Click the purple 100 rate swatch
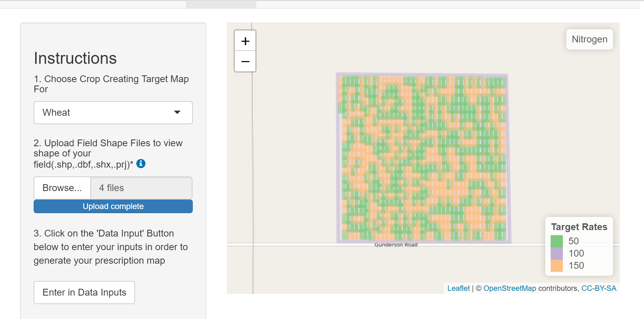The image size is (644, 319). (557, 254)
